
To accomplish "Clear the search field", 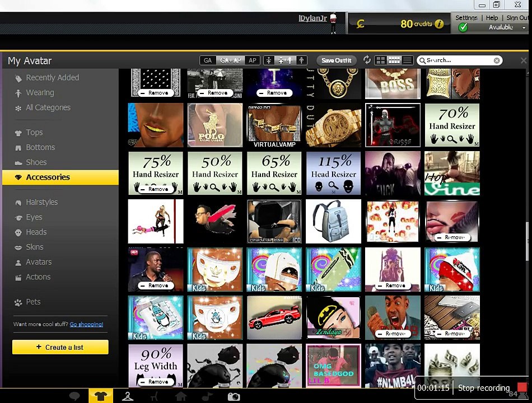I will (x=497, y=60).
